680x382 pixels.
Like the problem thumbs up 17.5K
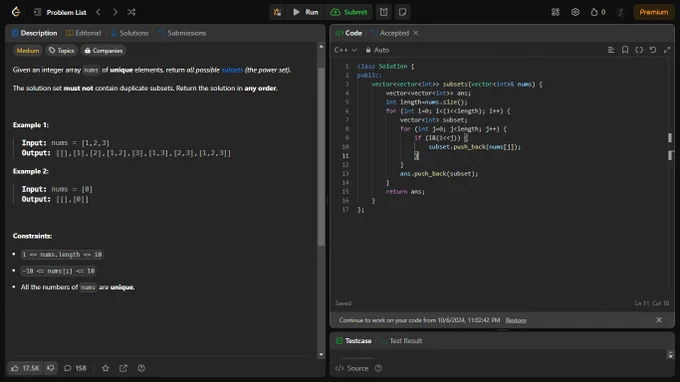pyautogui.click(x=25, y=368)
